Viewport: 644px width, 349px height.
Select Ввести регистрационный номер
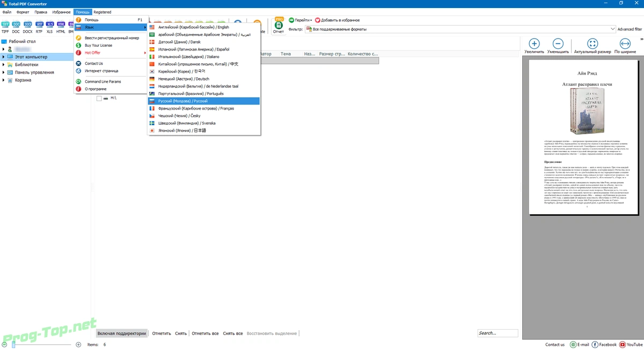(x=110, y=38)
